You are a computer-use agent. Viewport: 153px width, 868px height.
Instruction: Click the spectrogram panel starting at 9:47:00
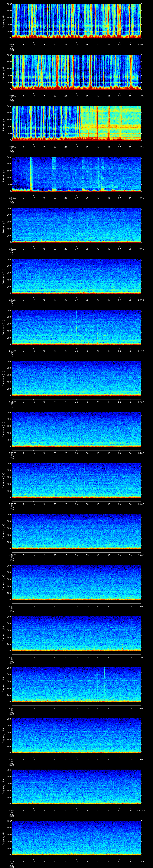pos(77,174)
